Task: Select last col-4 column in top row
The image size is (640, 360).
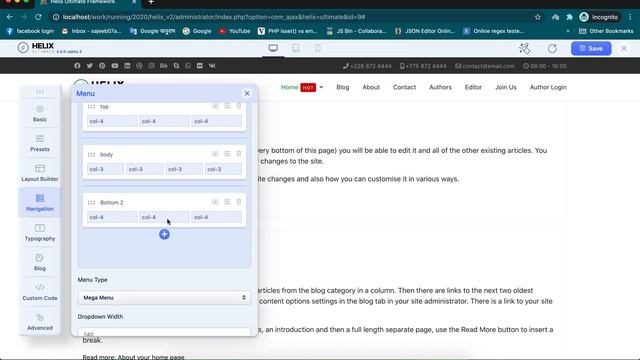Action: coord(216,121)
